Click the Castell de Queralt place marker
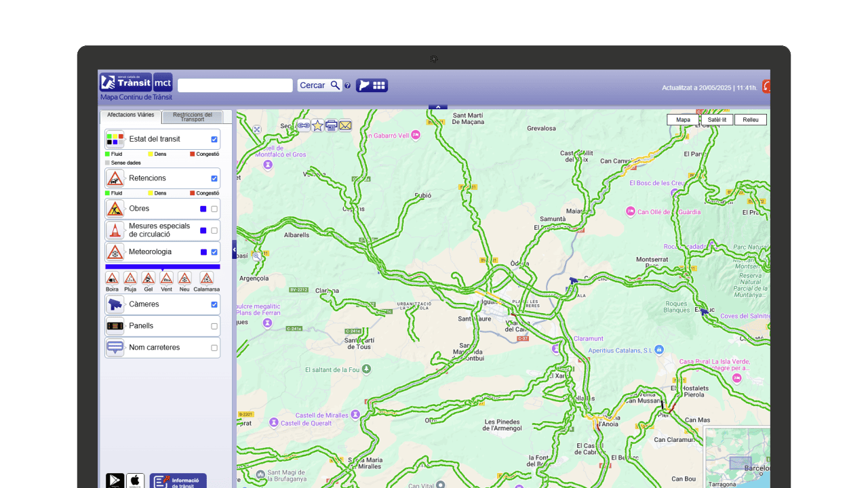The width and height of the screenshot is (868, 488). (x=273, y=422)
